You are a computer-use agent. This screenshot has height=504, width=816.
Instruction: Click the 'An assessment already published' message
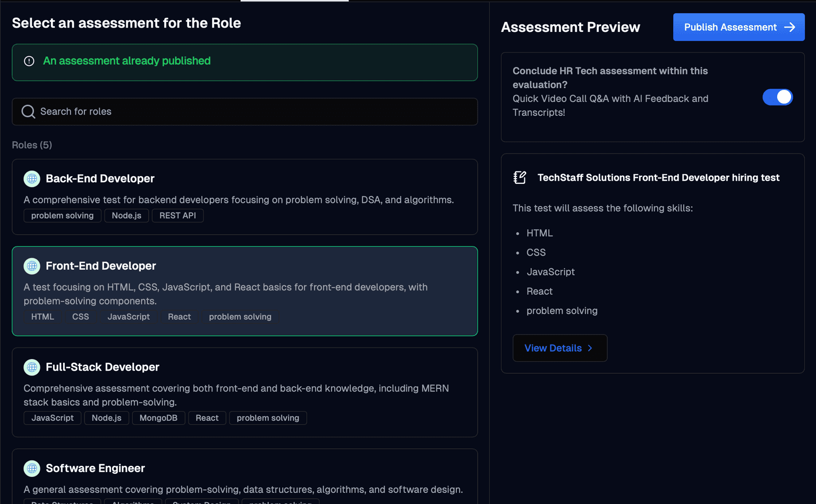(x=127, y=61)
